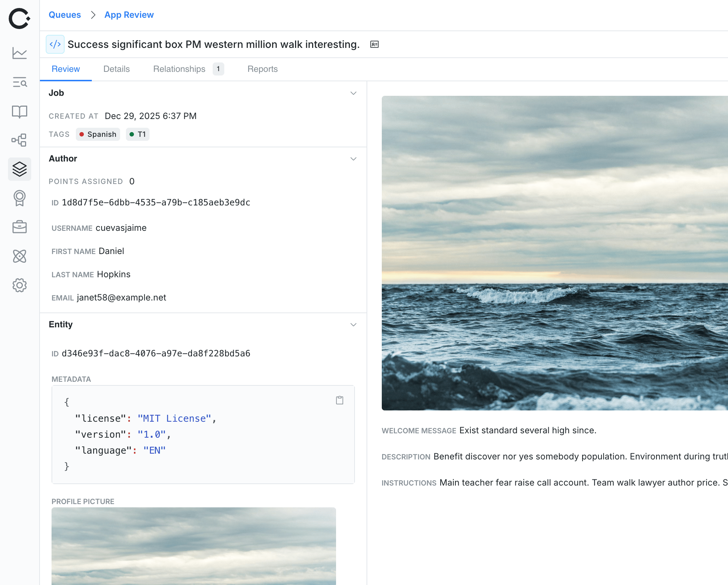The width and height of the screenshot is (728, 585).
Task: Collapse the Entity section chevron
Action: pos(353,325)
